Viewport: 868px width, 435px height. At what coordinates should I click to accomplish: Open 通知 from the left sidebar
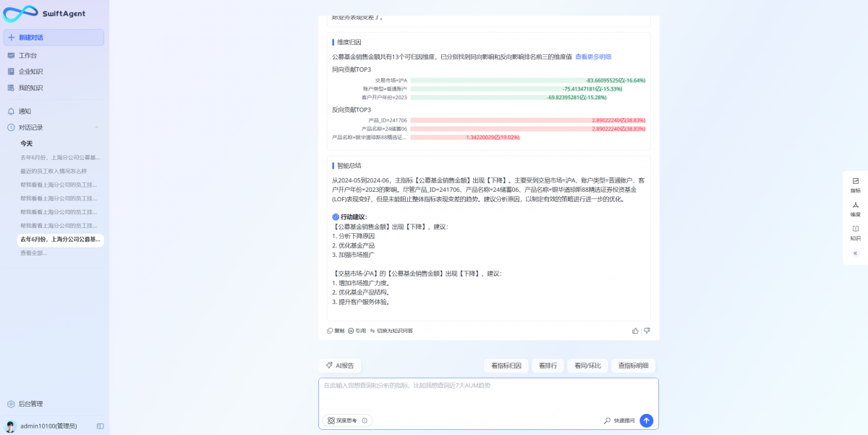click(x=25, y=110)
